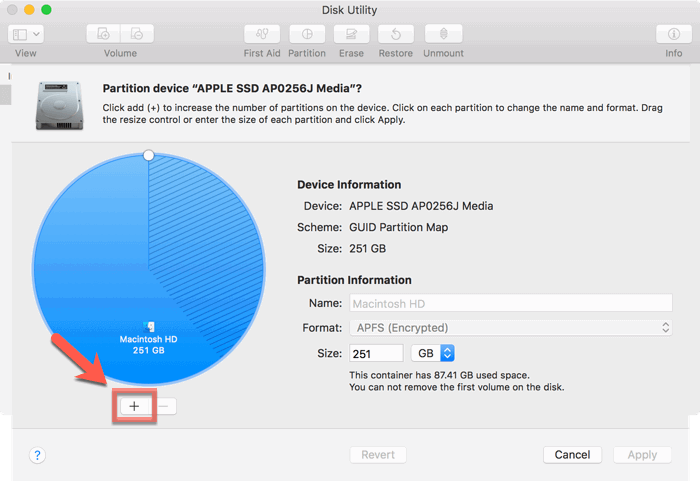Click the Size value field showing 251
Viewport: 700px width, 481px height.
click(376, 353)
